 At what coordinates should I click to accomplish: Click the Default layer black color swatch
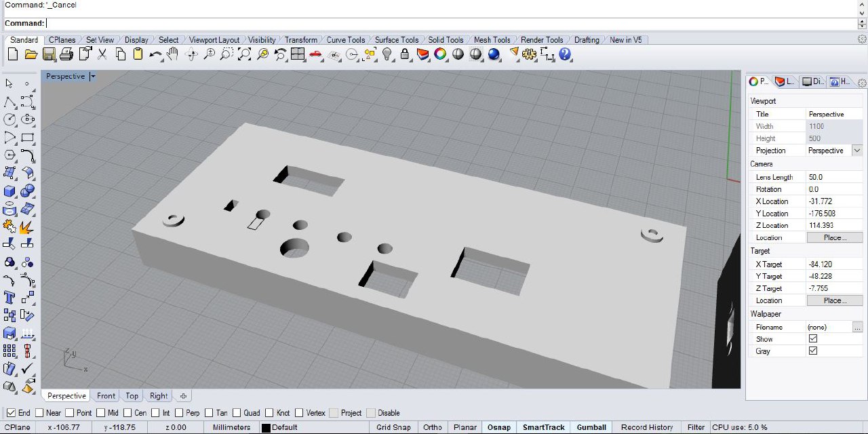point(266,428)
